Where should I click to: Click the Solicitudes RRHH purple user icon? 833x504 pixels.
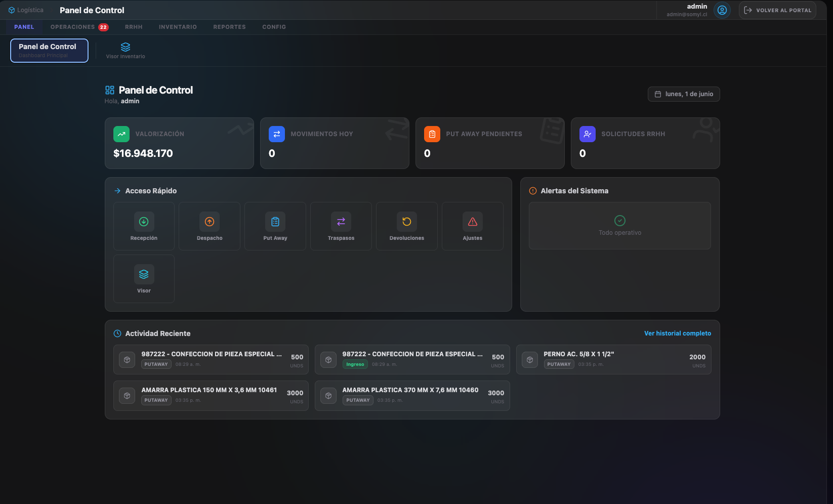(588, 134)
